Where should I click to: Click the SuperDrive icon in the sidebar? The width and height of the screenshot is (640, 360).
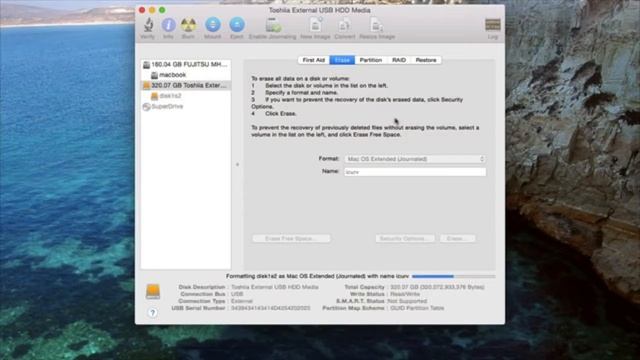tap(147, 107)
